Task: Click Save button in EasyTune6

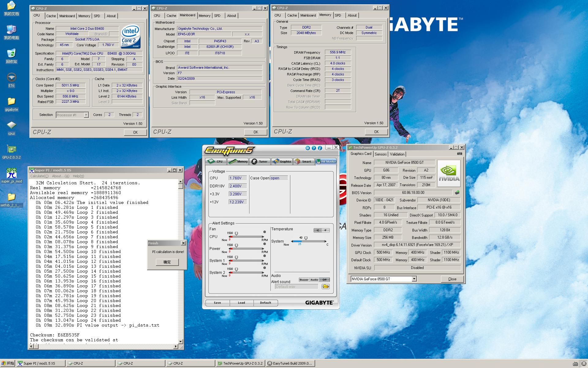Action: (x=217, y=303)
